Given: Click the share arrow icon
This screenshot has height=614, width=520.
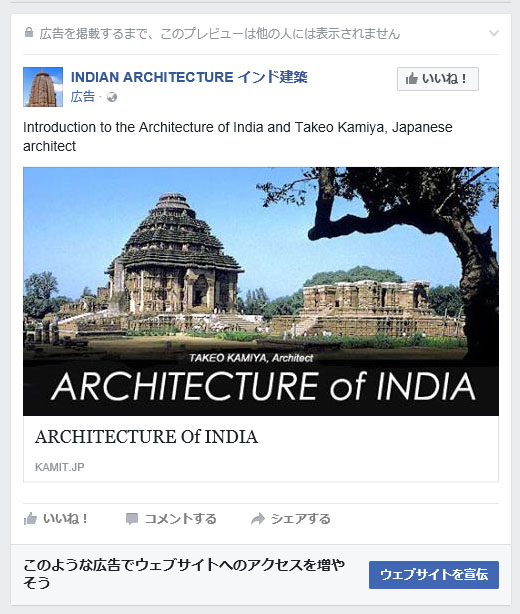Looking at the screenshot, I should point(258,519).
